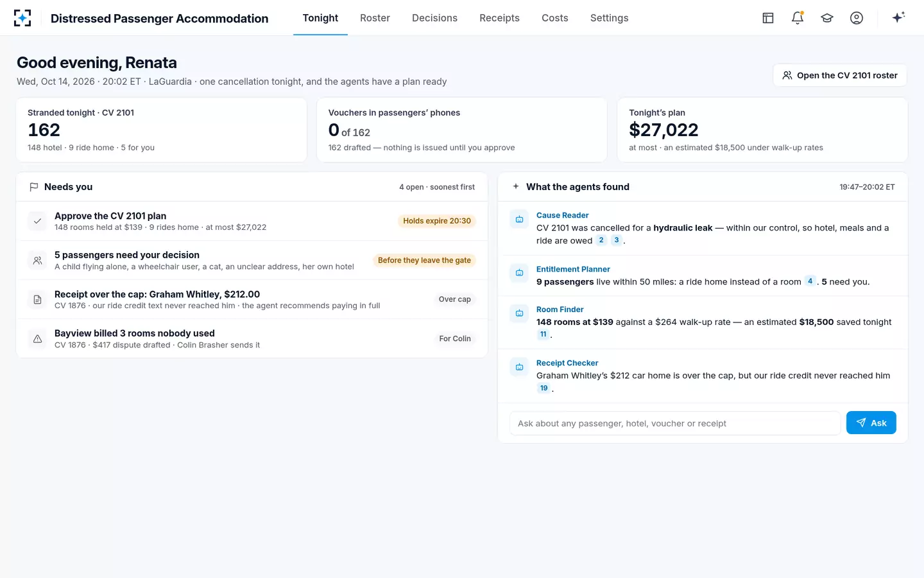The height and width of the screenshot is (578, 924).
Task: Go to the Receipts tab
Action: (499, 18)
